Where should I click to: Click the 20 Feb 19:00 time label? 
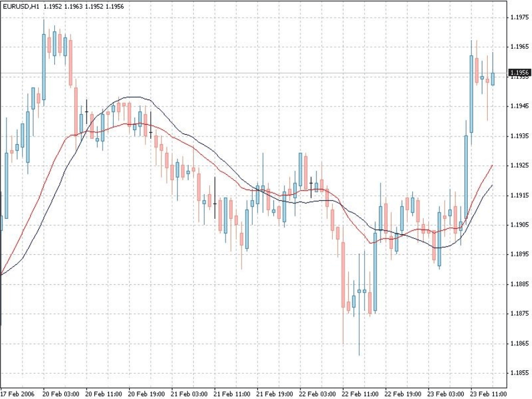pyautogui.click(x=147, y=394)
